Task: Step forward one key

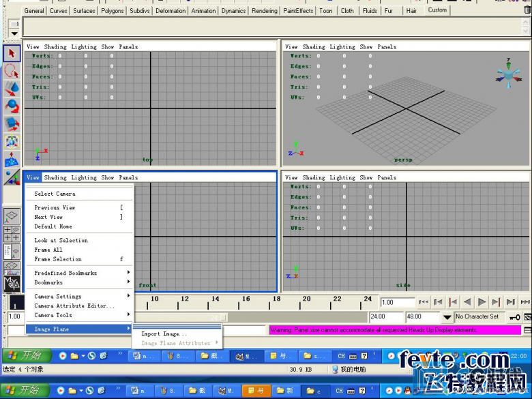Action: coord(496,302)
